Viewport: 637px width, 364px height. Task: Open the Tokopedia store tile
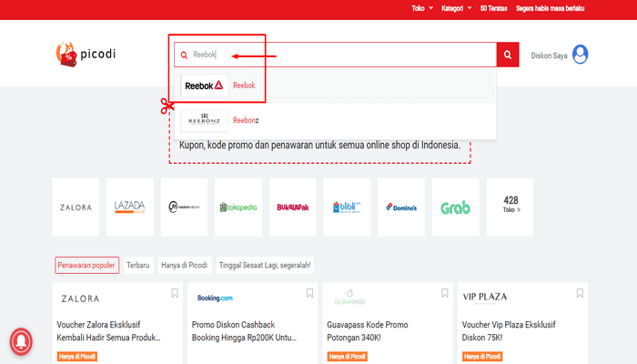(238, 207)
